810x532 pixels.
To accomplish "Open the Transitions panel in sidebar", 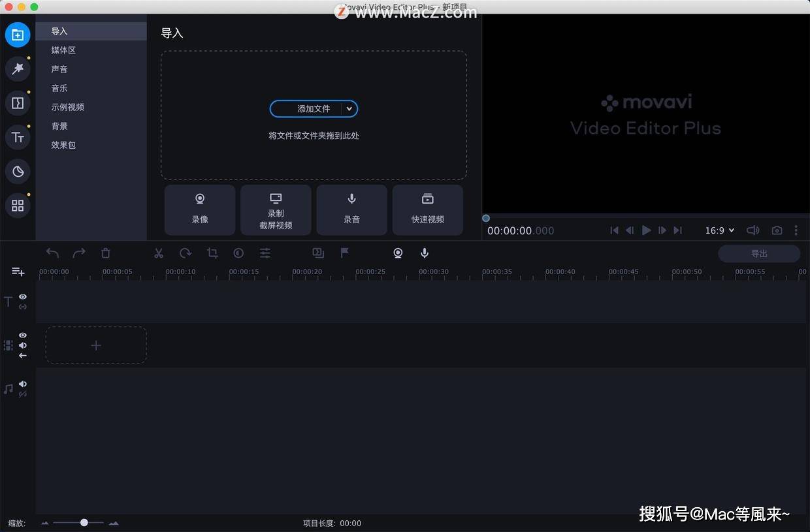I will tap(18, 103).
